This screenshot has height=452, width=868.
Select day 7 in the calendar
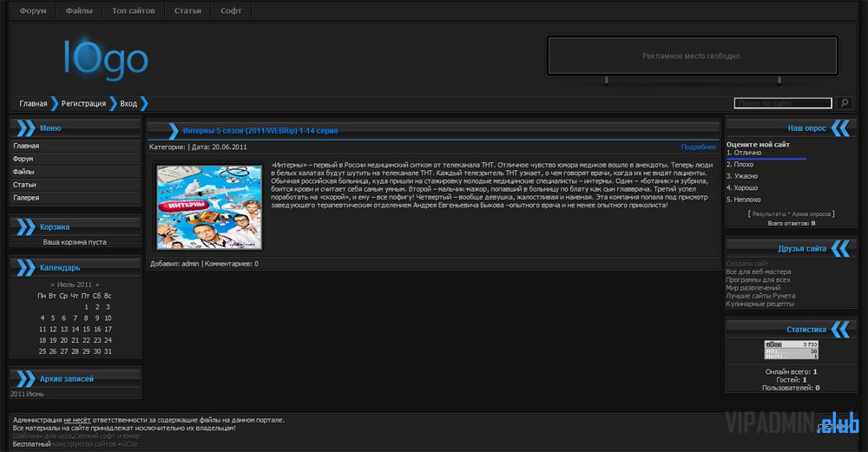(76, 318)
